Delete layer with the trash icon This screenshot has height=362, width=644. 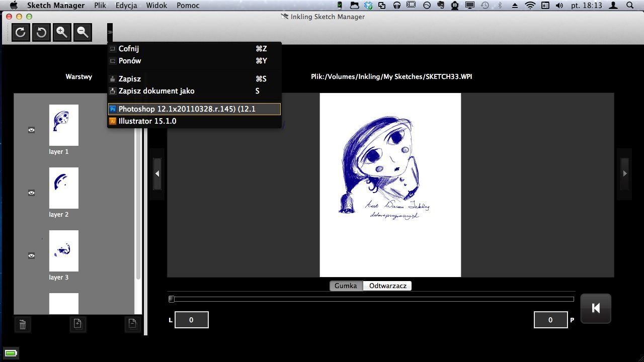23,324
